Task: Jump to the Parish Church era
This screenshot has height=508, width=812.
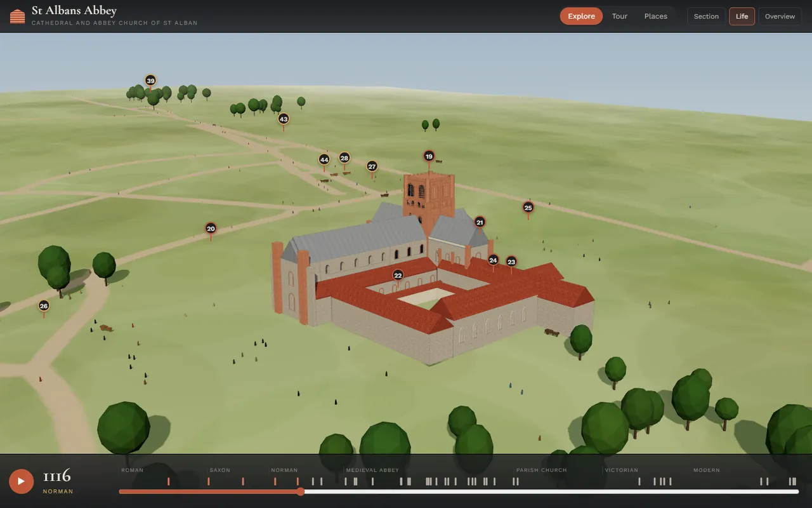Action: click(541, 470)
